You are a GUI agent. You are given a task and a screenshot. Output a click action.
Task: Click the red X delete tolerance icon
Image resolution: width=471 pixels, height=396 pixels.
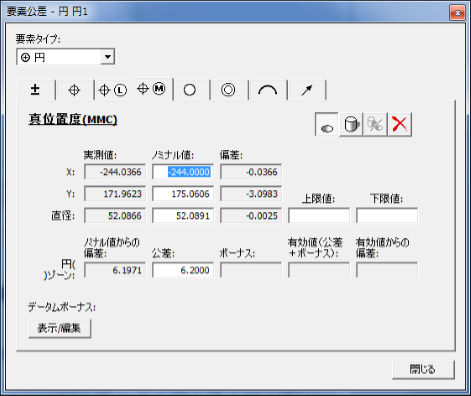coord(400,124)
